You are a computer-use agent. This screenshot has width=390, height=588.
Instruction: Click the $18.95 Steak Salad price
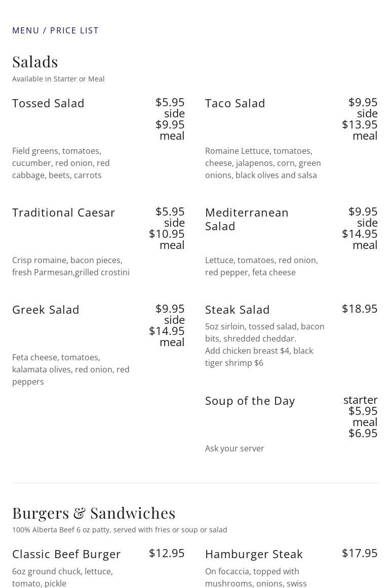[360, 309]
